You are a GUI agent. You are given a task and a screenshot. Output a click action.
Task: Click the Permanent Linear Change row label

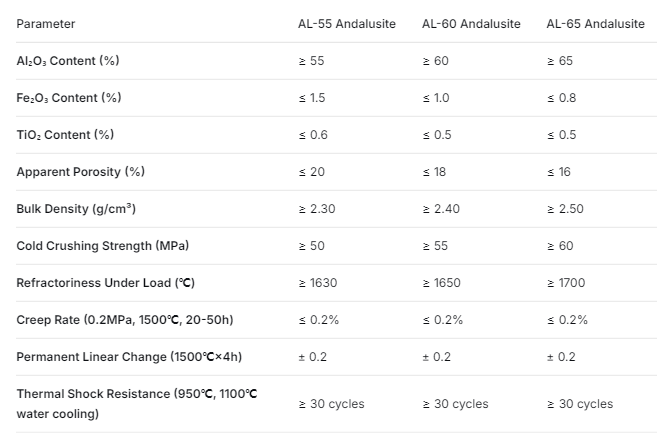[x=129, y=357]
